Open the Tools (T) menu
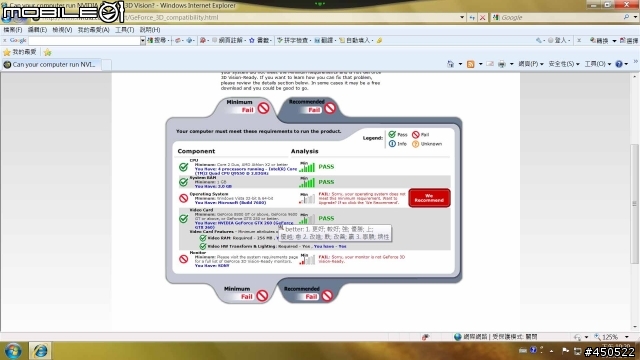Image resolution: width=640 pixels, height=360 pixels. [124, 30]
